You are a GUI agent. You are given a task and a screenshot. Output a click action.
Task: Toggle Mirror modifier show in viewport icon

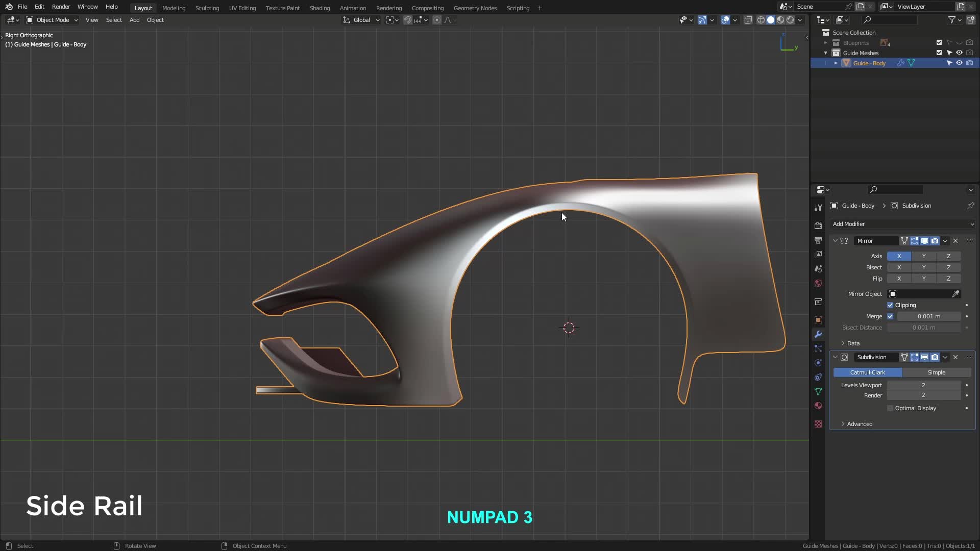[924, 241]
